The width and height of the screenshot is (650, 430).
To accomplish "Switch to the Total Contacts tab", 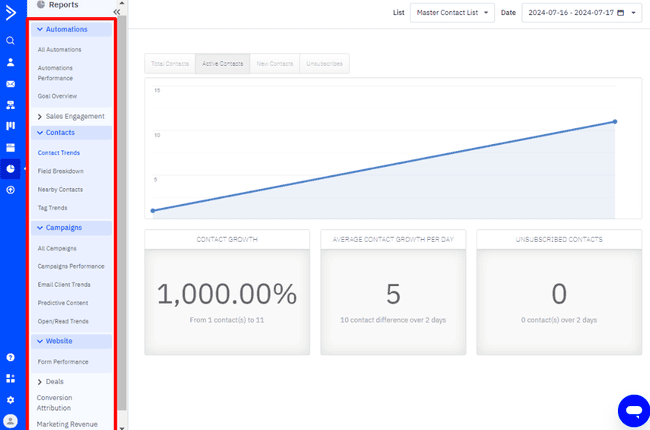I will pyautogui.click(x=169, y=64).
